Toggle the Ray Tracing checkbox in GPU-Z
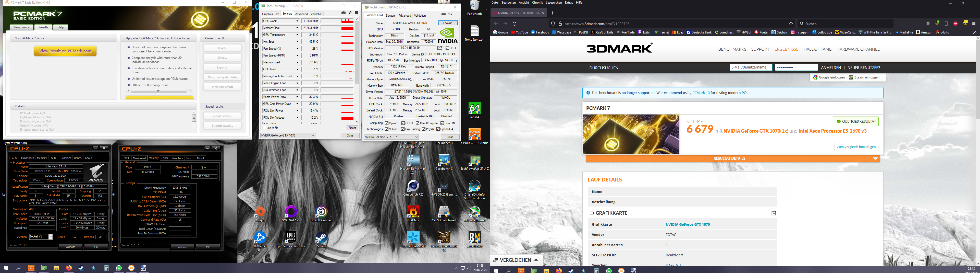The height and width of the screenshot is (273, 980). [x=403, y=129]
